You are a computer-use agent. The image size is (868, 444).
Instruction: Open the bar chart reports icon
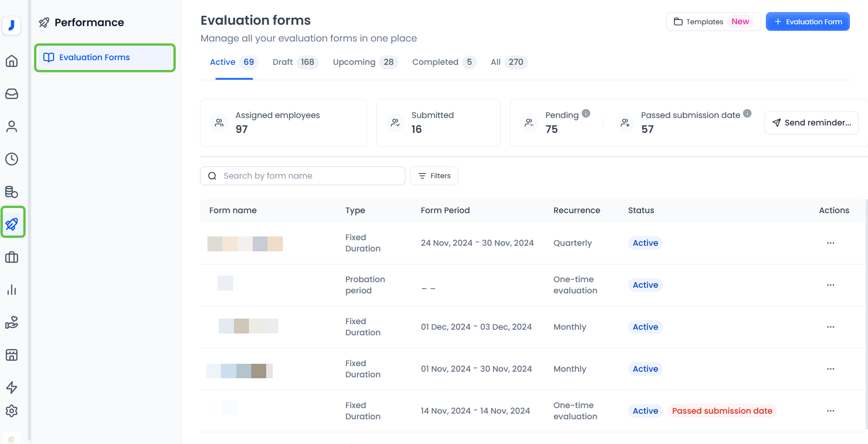click(x=12, y=290)
